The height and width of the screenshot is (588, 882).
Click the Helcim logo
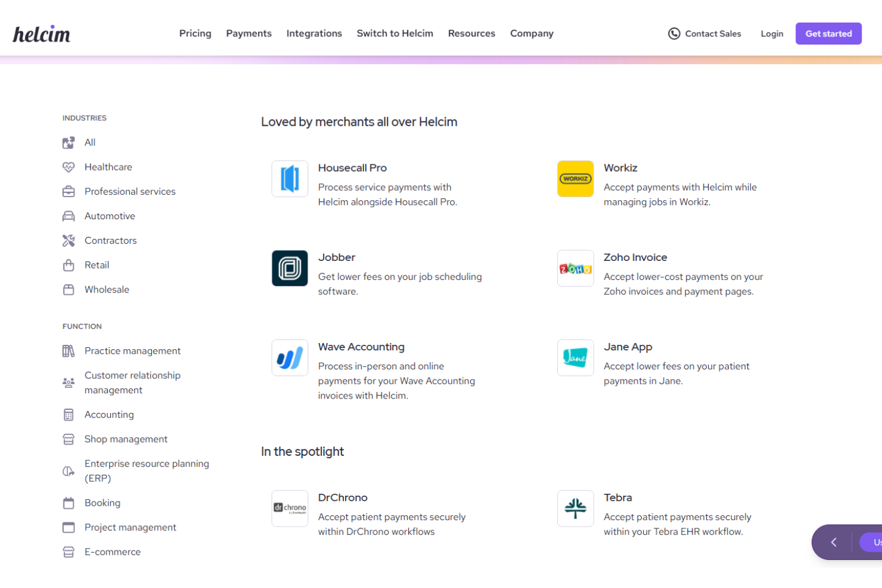[x=41, y=33]
